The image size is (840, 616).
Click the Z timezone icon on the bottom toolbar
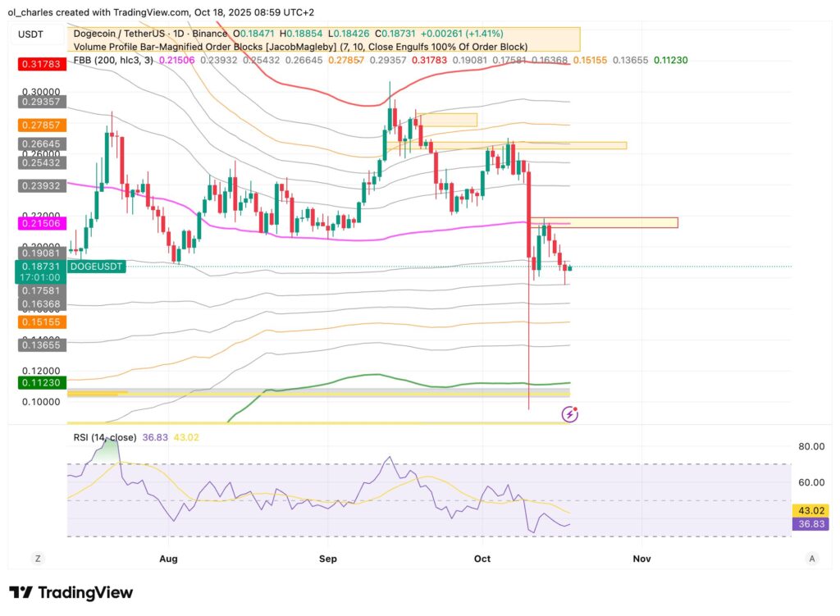pos(37,558)
